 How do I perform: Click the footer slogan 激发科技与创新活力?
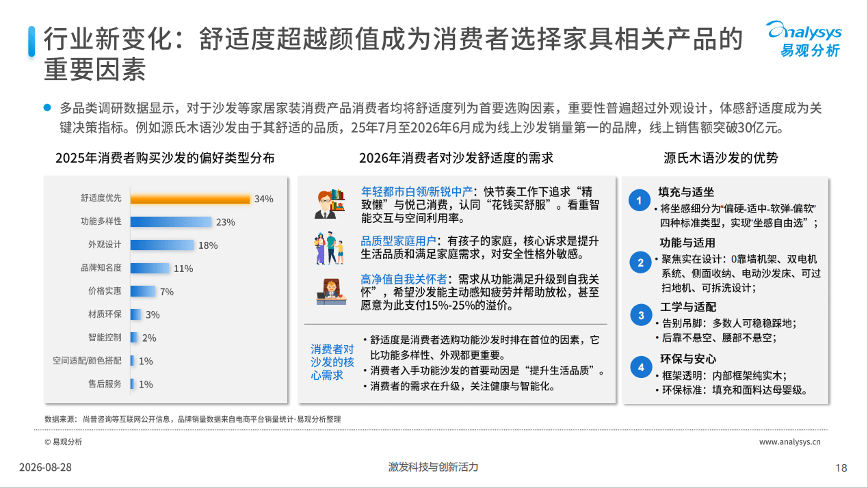pyautogui.click(x=434, y=467)
